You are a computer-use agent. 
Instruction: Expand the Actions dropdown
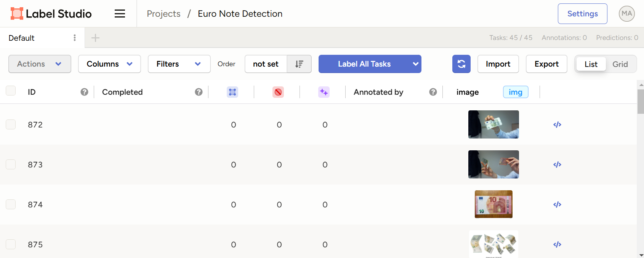pos(40,64)
